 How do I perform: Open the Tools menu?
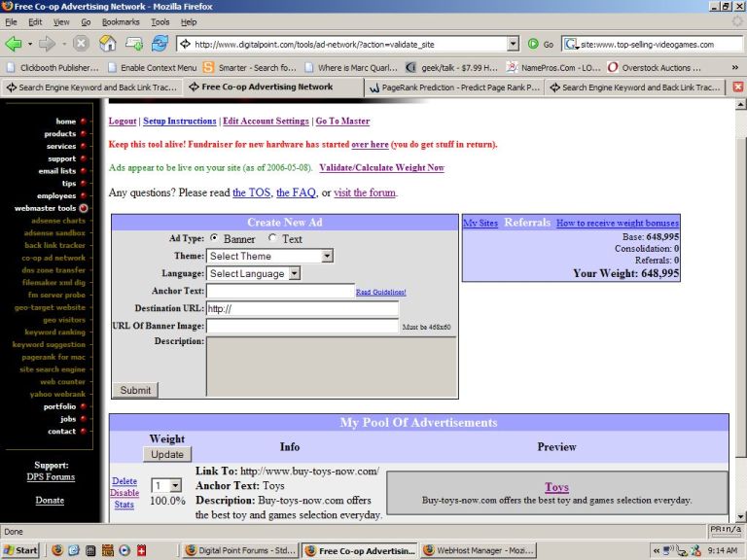click(x=160, y=22)
